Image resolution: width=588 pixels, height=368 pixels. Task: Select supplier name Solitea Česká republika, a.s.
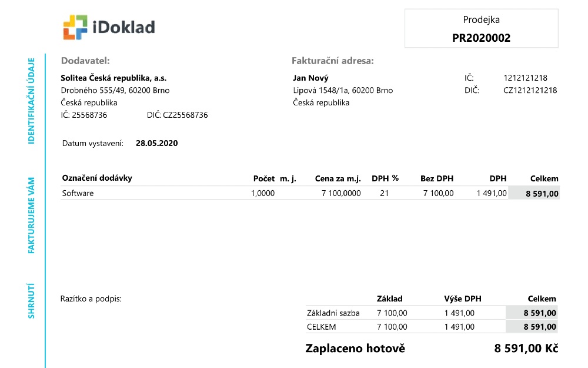(x=113, y=78)
